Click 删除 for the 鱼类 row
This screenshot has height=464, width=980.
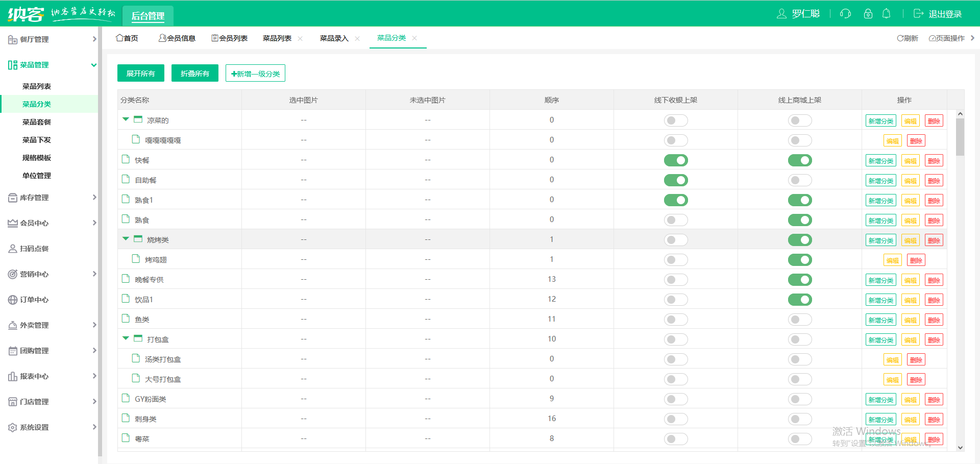point(934,320)
